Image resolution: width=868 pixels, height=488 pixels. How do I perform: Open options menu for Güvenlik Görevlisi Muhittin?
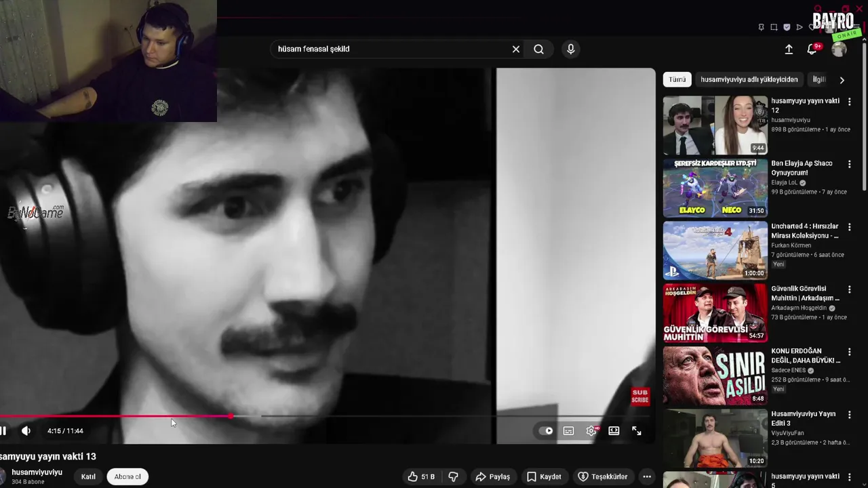pos(849,289)
